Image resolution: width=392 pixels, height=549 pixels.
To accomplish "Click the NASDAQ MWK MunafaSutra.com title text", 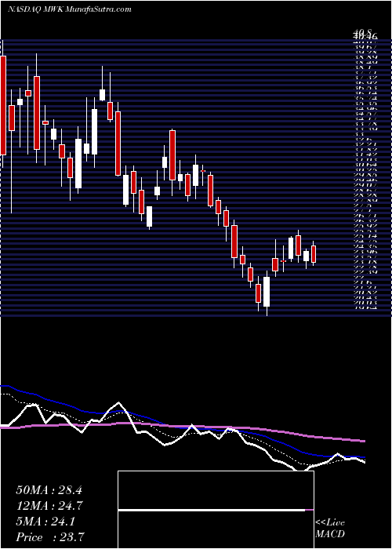I will point(69,9).
